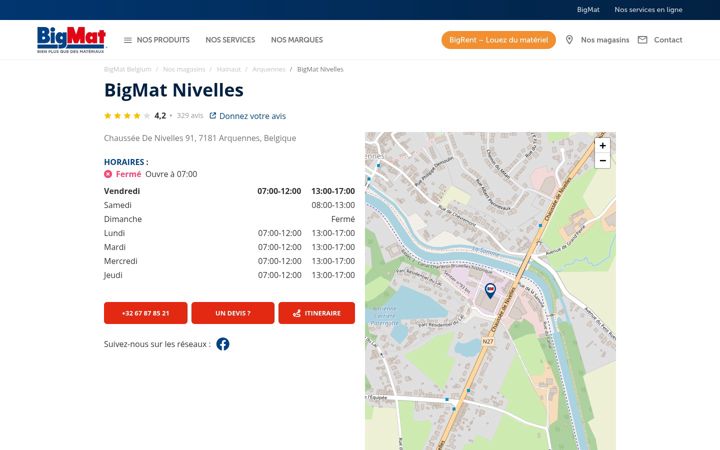Click the BigMat logo
The height and width of the screenshot is (450, 720).
[71, 39]
